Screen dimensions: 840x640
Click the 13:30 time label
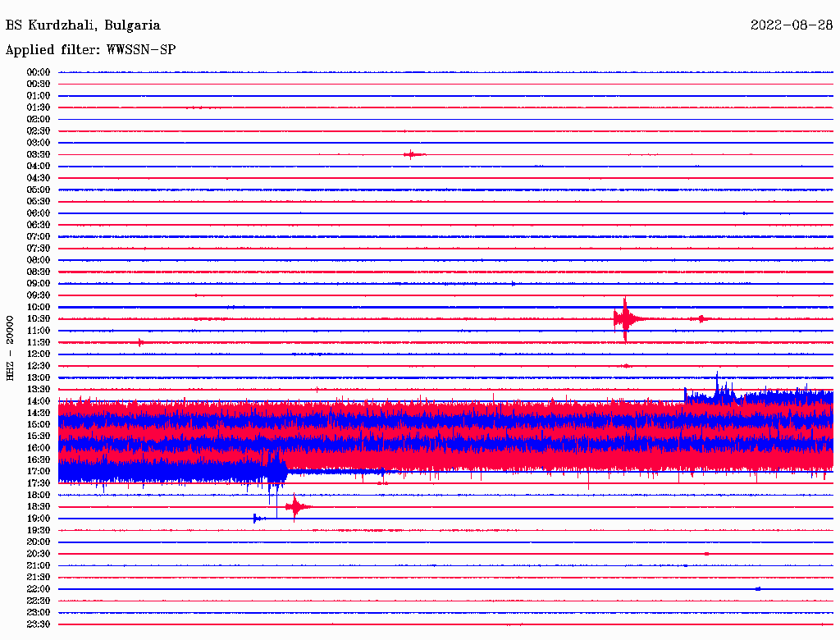pyautogui.click(x=39, y=389)
